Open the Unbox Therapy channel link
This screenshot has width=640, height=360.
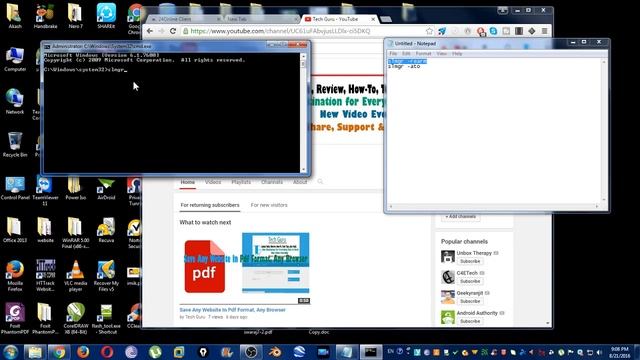(474, 253)
